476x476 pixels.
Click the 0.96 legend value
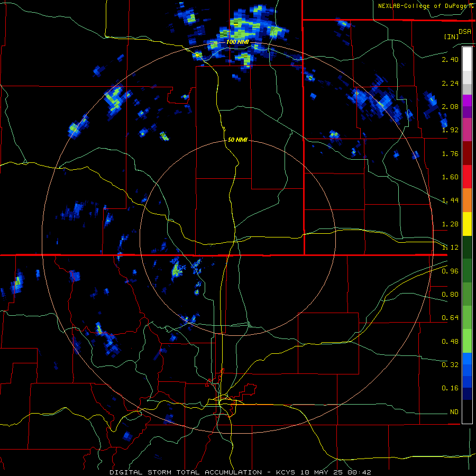point(450,271)
